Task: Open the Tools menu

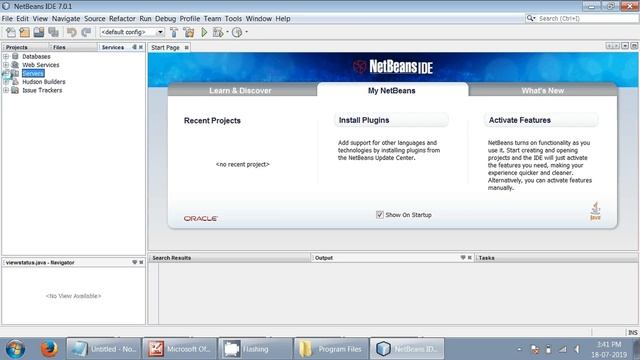Action: [233, 19]
